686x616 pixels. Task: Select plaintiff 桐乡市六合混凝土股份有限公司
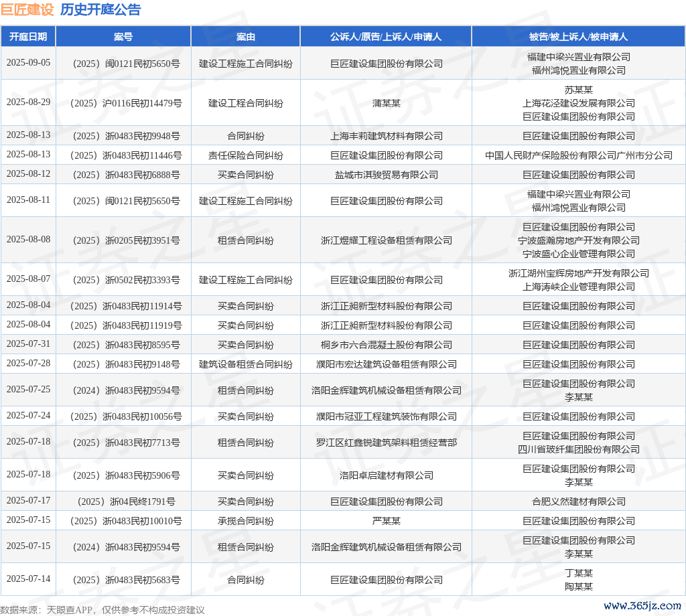pyautogui.click(x=387, y=345)
